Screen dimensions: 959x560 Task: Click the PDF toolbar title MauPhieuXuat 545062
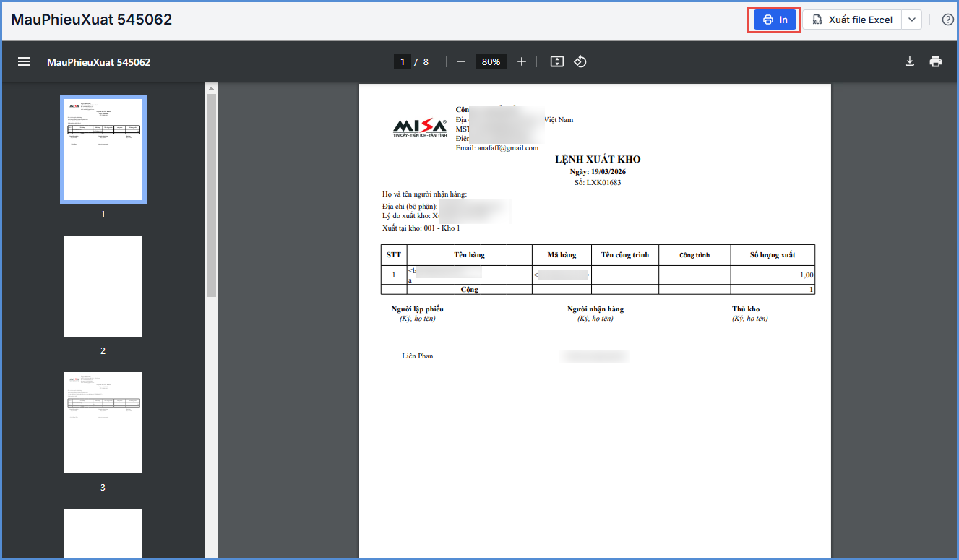pos(99,62)
